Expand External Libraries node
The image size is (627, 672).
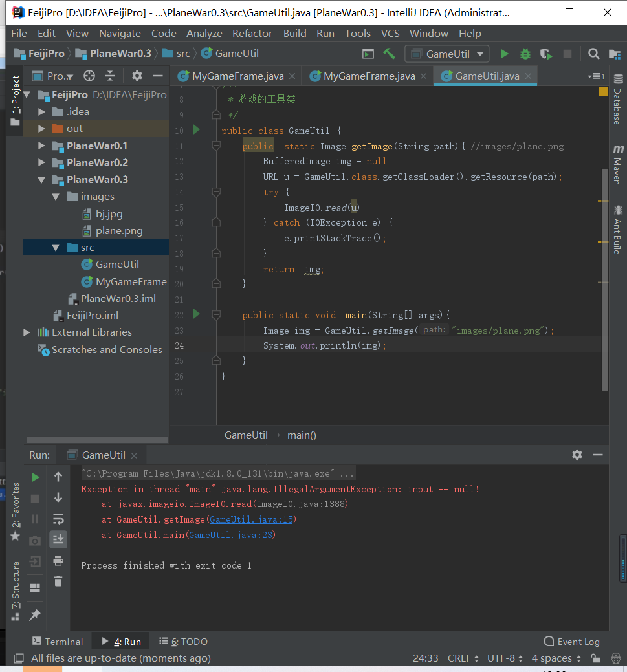[27, 332]
